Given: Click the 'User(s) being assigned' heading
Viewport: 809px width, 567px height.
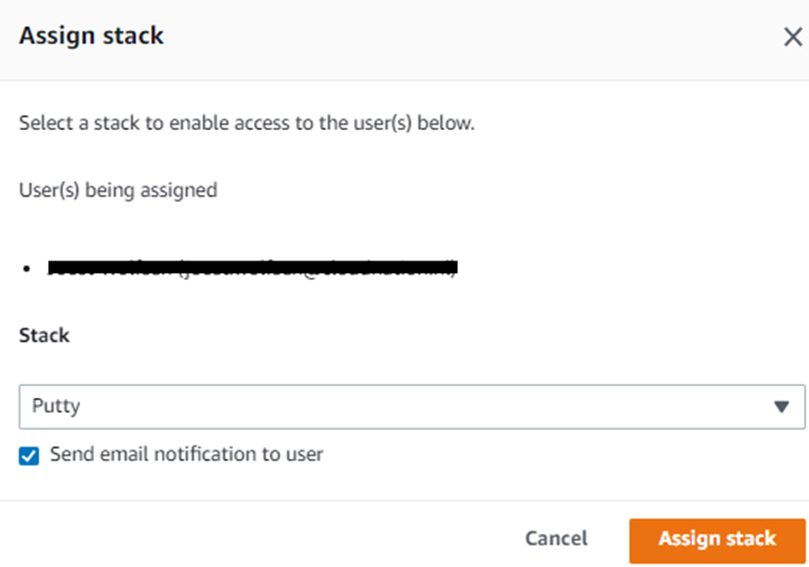Looking at the screenshot, I should tap(118, 189).
